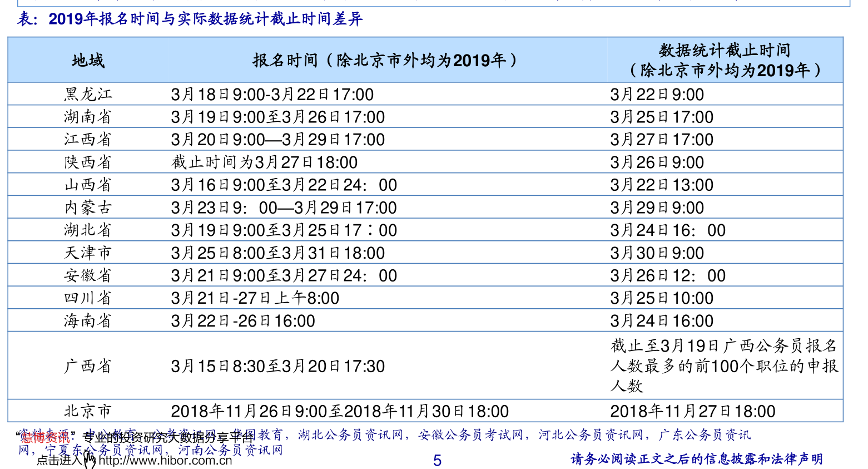This screenshot has height=469, width=868.
Task: Click the 湖南省 region cell
Action: pyautogui.click(x=88, y=117)
